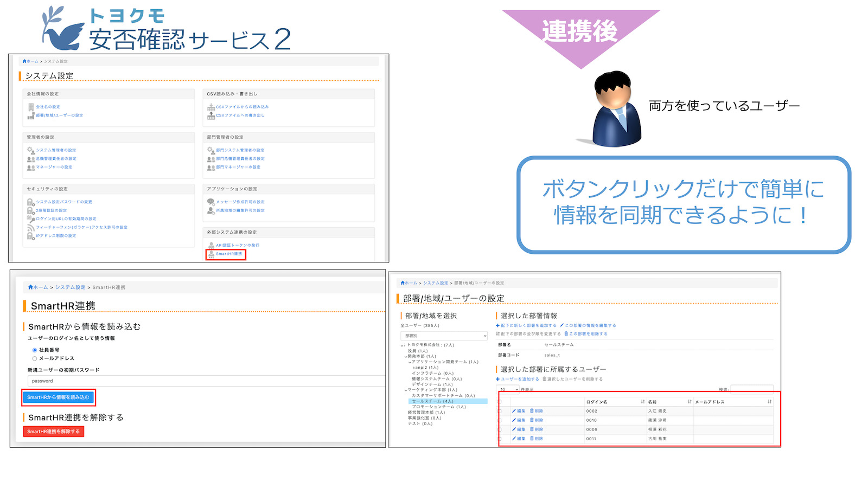The width and height of the screenshot is (868, 488).
Task: Click the key icon beside ログイン用URLの有効期間の設定
Action: pyautogui.click(x=31, y=219)
